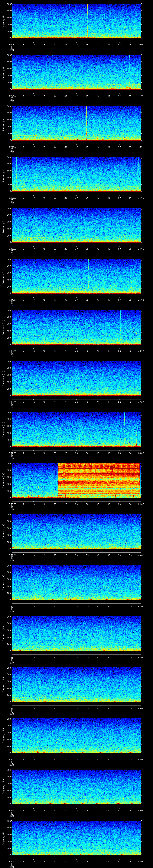Select the 8:42 spectrogram plot

click(76, 684)
